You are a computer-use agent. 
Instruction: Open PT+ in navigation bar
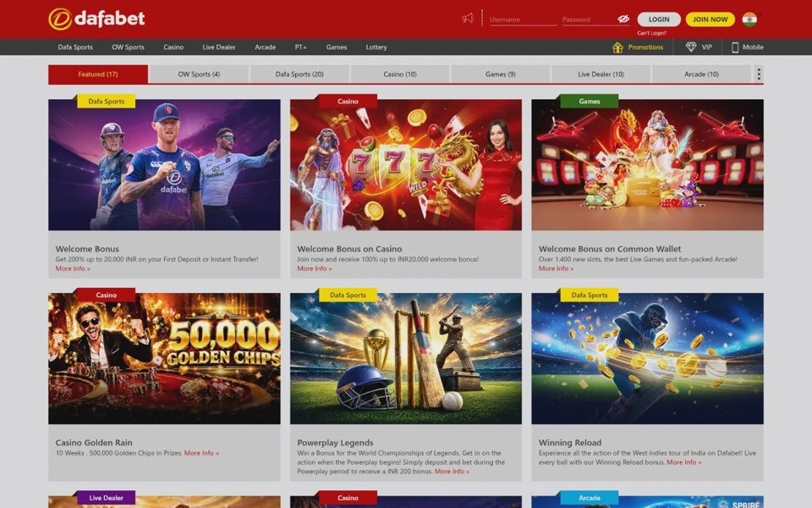[x=301, y=47]
